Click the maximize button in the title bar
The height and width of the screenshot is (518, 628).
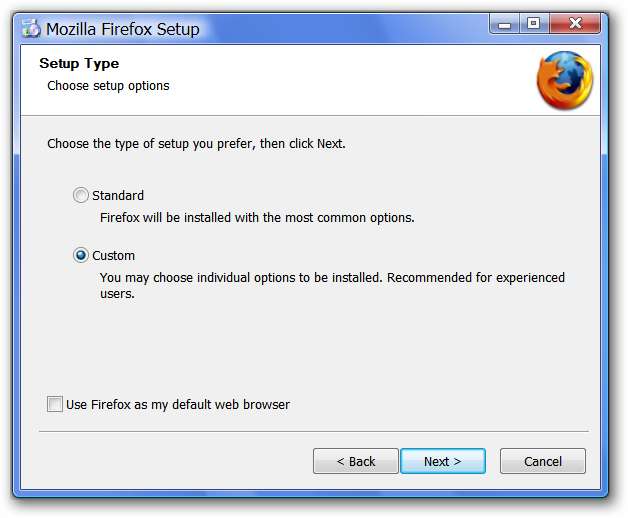coord(533,24)
